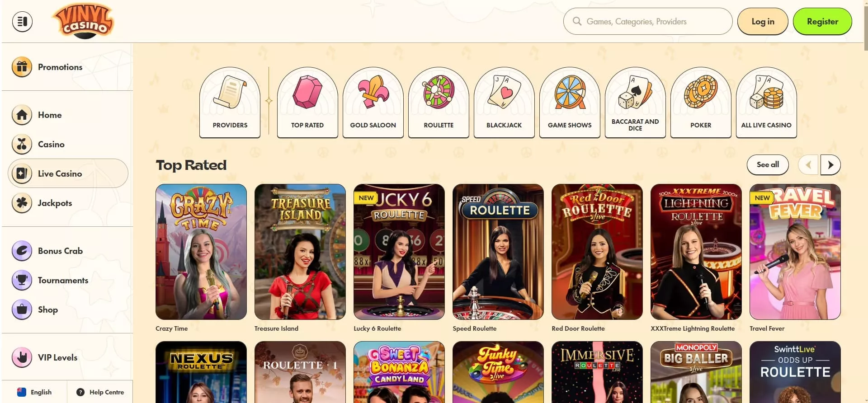This screenshot has width=868, height=403.
Task: Click the Tournaments trophy icon
Action: tap(22, 280)
